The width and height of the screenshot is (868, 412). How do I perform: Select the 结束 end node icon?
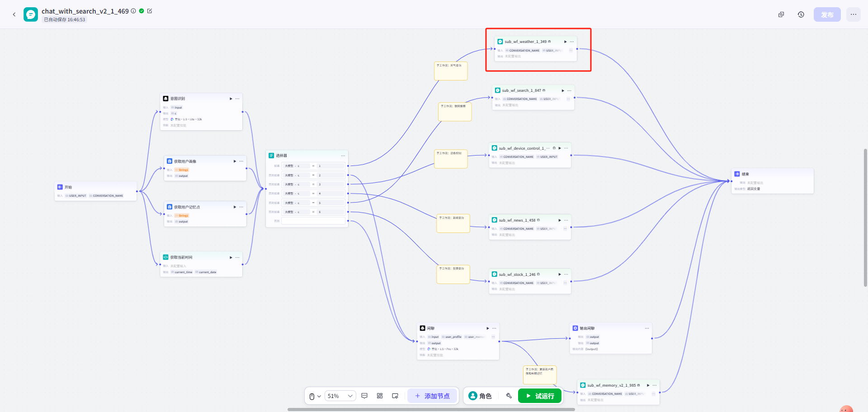737,174
